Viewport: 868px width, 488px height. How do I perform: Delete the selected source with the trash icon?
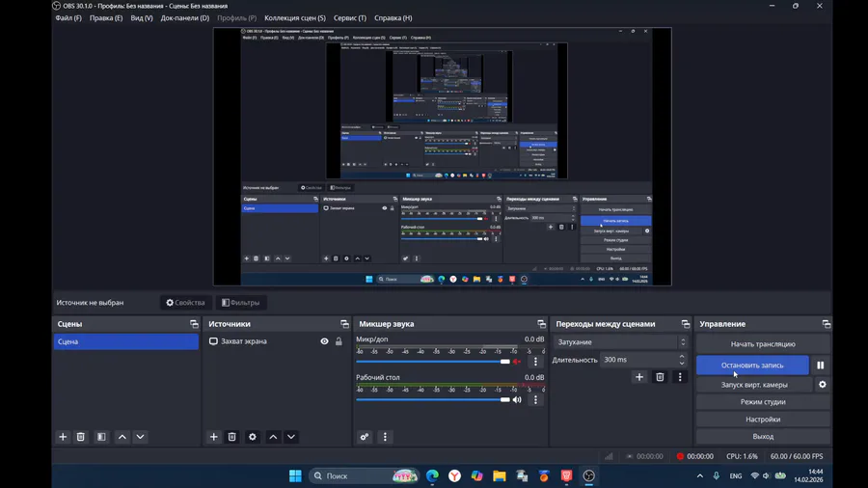click(x=231, y=437)
